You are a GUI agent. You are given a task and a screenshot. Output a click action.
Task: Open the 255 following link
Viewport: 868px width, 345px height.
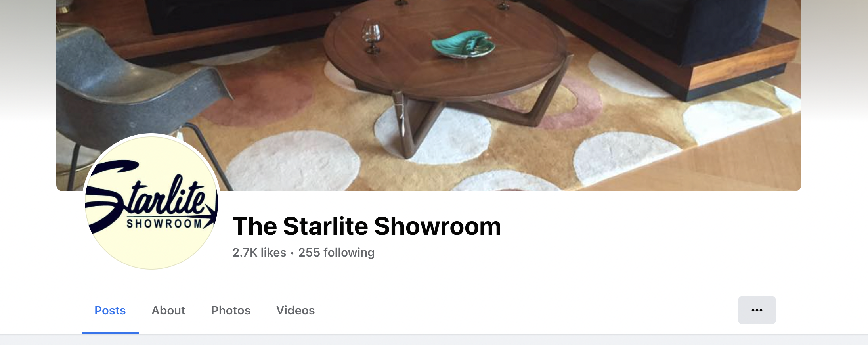click(336, 253)
